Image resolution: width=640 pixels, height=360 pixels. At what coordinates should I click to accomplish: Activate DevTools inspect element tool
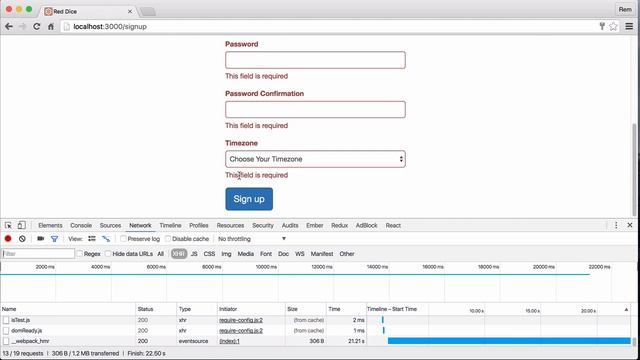click(x=8, y=225)
